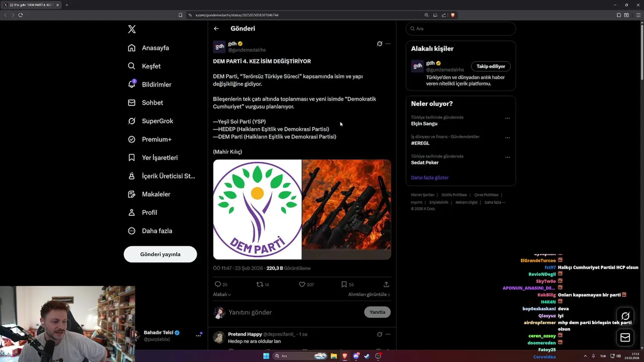
Task: More options for #EREGL trend
Action: [x=507, y=138]
